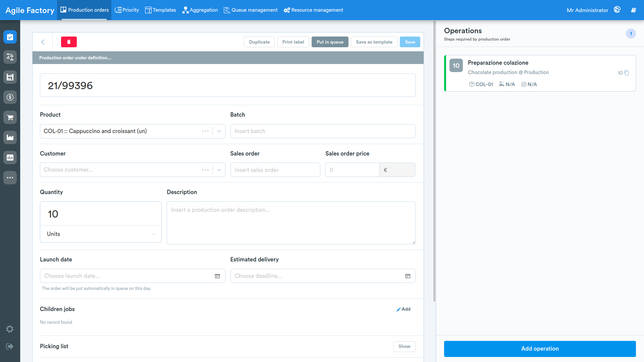Click Print label button
The width and height of the screenshot is (644, 362).
(293, 42)
